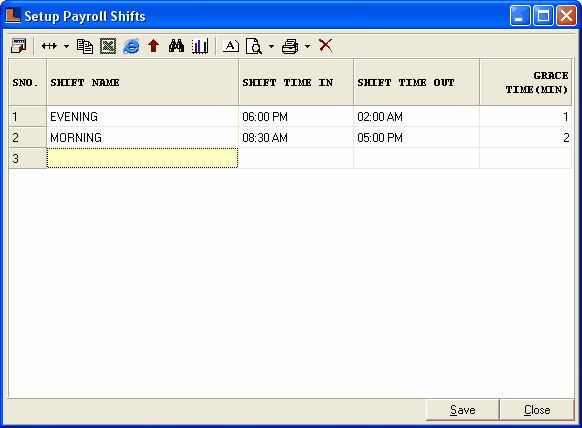Viewport: 582px width, 428px height.
Task: Click the column auto-fit width arrows icon
Action: (49, 46)
